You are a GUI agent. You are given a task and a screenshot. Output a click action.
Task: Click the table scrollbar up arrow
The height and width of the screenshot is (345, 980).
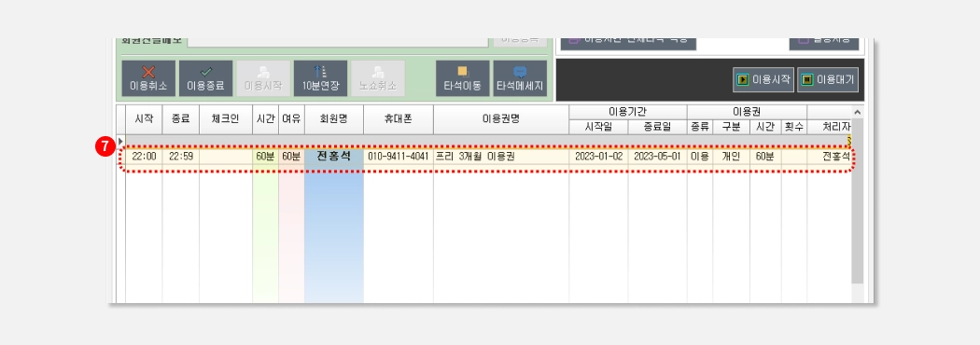858,112
